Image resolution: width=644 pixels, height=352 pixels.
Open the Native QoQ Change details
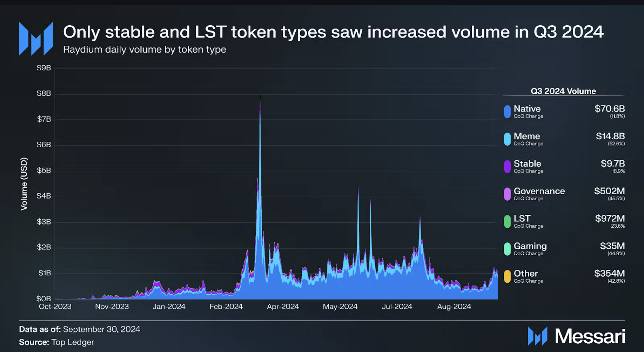pos(529,117)
